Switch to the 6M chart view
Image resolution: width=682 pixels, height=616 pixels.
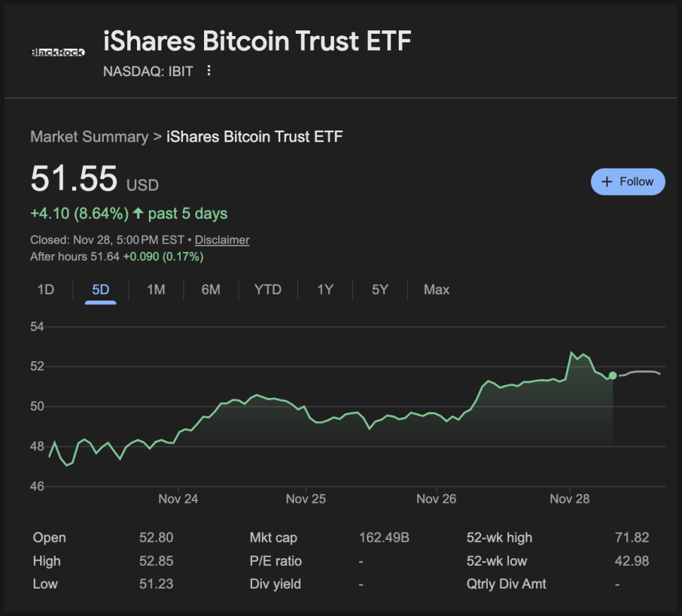(210, 289)
